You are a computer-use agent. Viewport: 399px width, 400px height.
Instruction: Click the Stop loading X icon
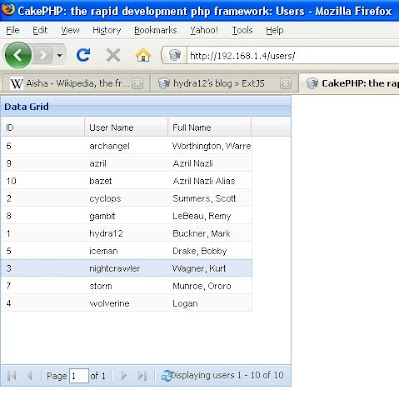pos(113,55)
